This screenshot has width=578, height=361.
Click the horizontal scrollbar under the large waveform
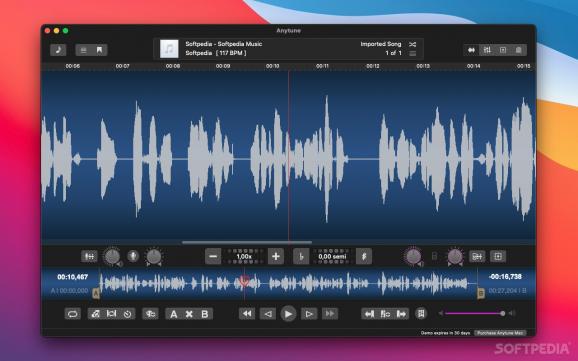(247, 243)
